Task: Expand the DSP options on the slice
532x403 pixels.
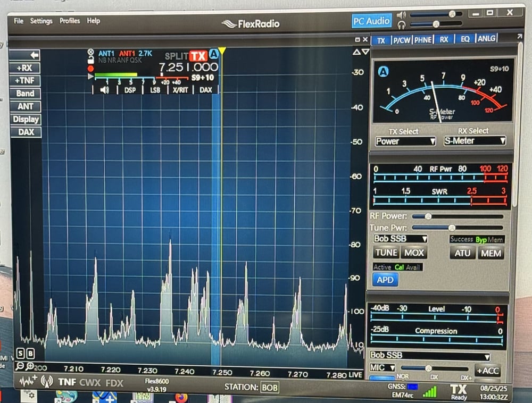Action: (130, 90)
